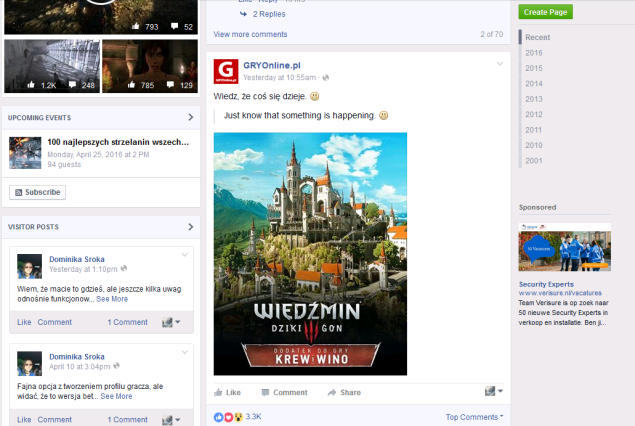Jump to 2014 in the timeline
Image resolution: width=635 pixels, height=426 pixels.
tap(534, 83)
